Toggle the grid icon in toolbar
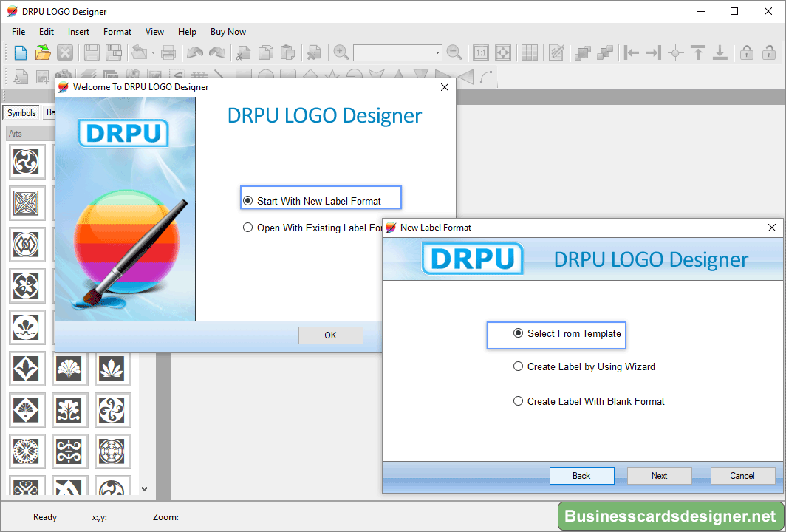 (530, 52)
